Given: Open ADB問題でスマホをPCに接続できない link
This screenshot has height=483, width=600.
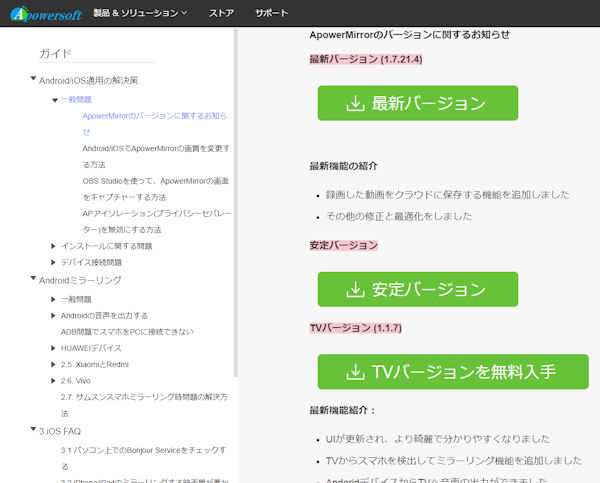Looking at the screenshot, I should tap(127, 332).
